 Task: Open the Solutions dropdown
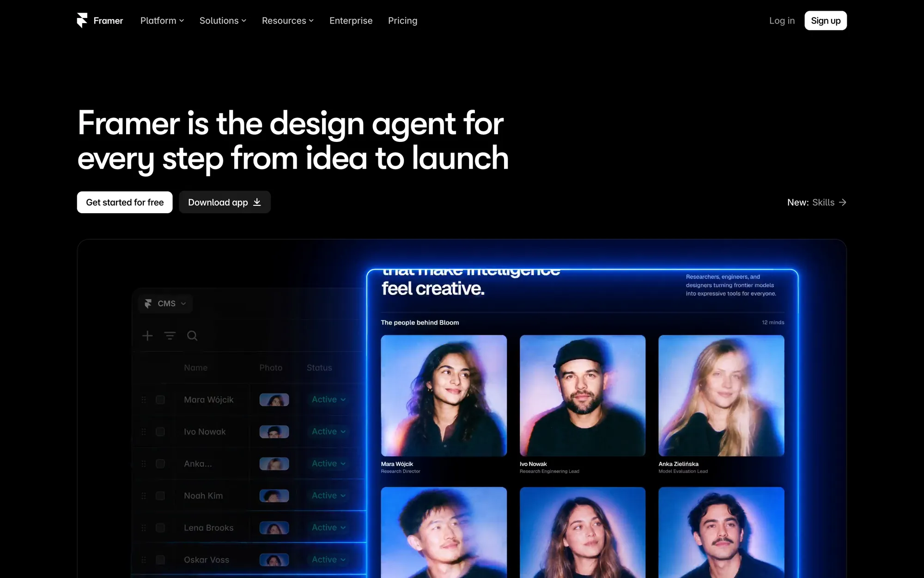223,21
